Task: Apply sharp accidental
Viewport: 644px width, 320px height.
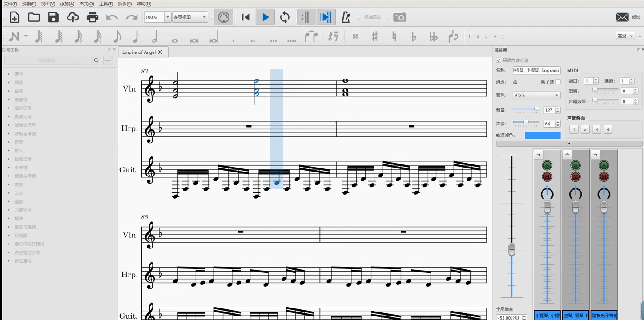Action: tap(374, 36)
